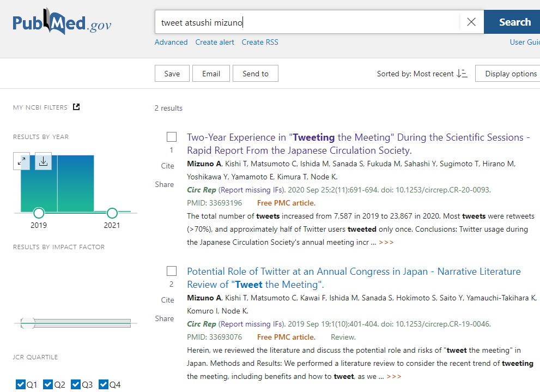Click Circ Rep journal name in result 2
Image resolution: width=540 pixels, height=392 pixels.
(202, 324)
